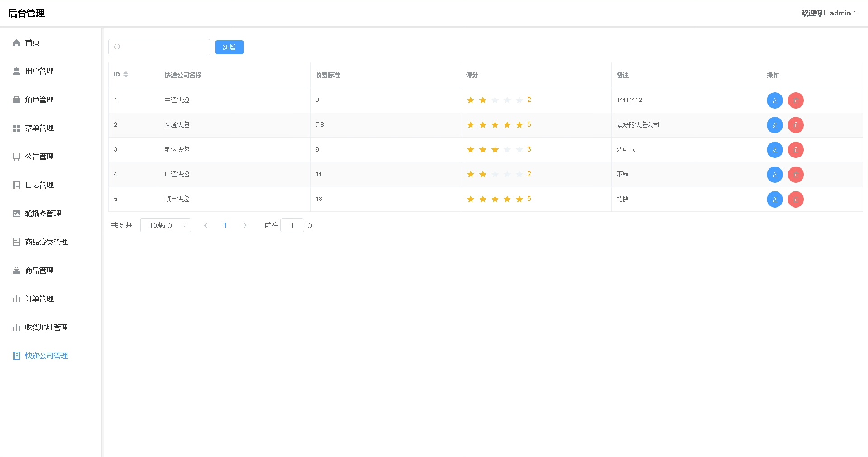Delete the 圆通快递 row using trash icon
The height and width of the screenshot is (457, 868).
point(796,125)
